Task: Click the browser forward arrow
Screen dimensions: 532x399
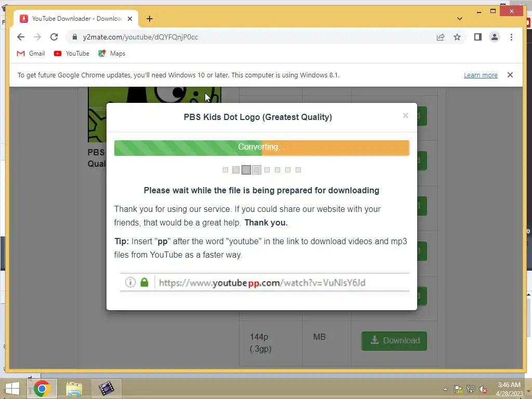Action: click(x=37, y=37)
